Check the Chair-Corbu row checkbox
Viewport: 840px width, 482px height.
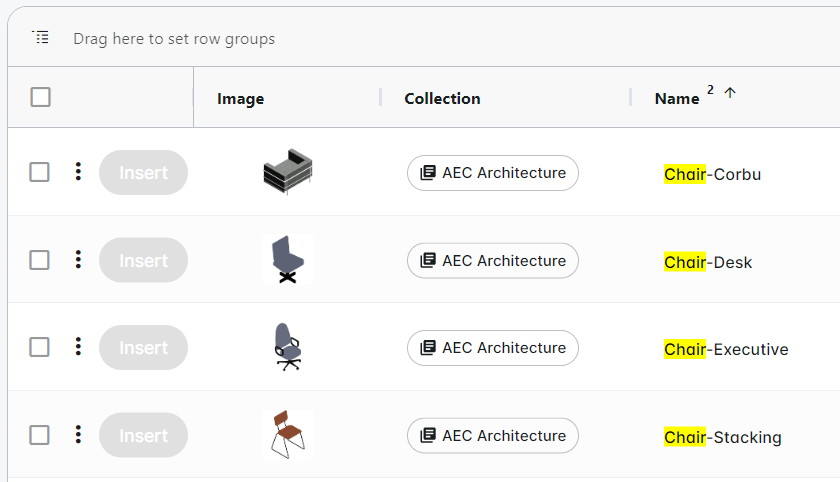[x=39, y=172]
